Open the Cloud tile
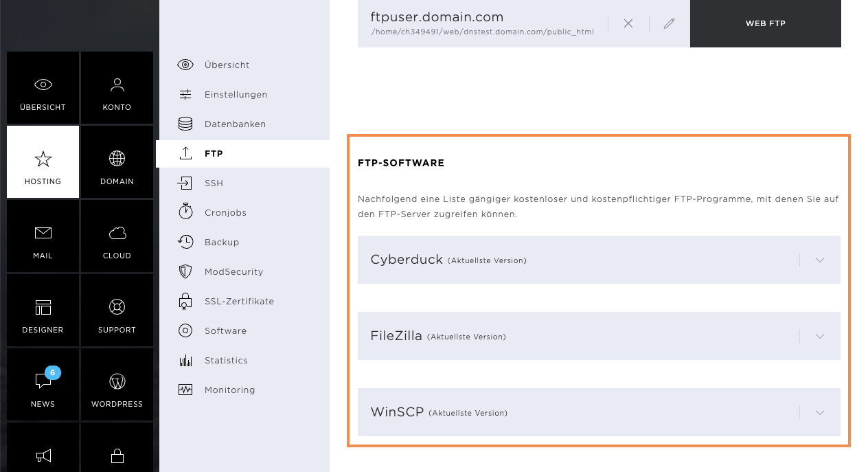Viewport: 868px width, 472px height. pos(117,236)
